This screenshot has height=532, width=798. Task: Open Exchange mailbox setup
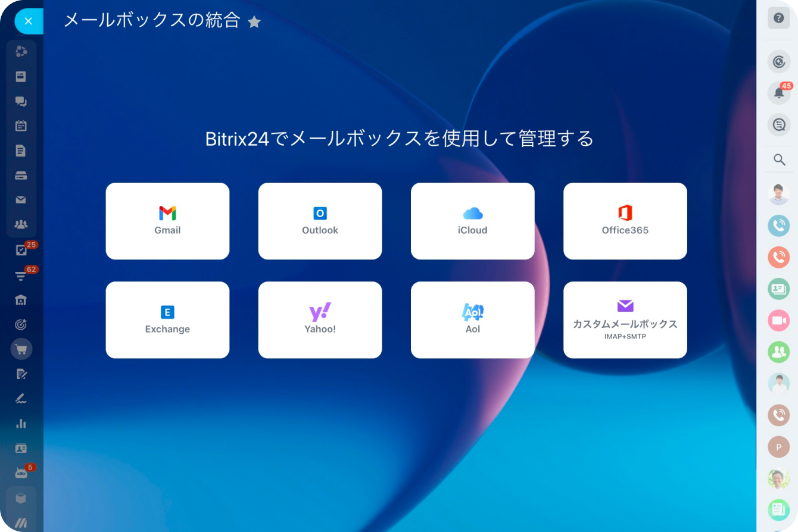pyautogui.click(x=167, y=320)
